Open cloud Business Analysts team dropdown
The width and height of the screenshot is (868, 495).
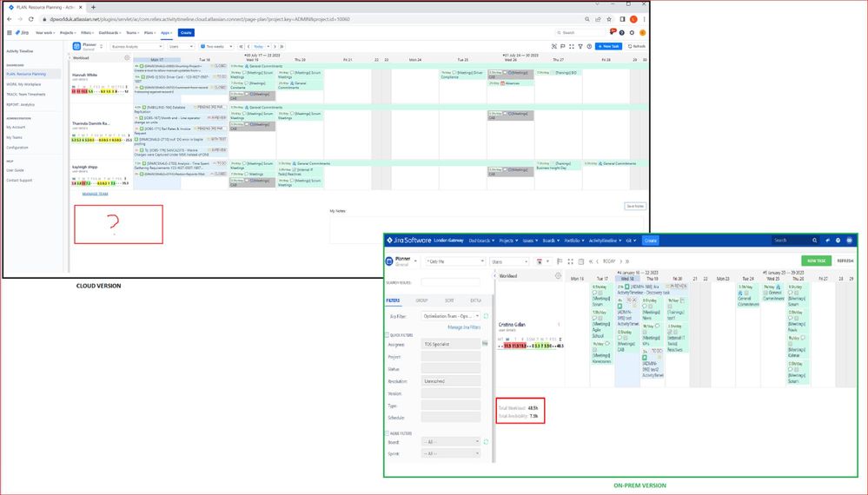point(136,46)
